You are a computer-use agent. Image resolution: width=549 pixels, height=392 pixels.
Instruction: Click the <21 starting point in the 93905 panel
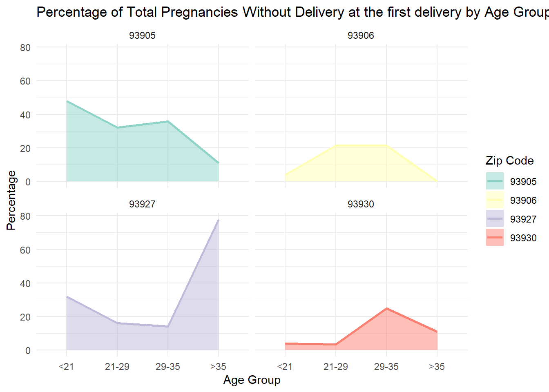[67, 101]
